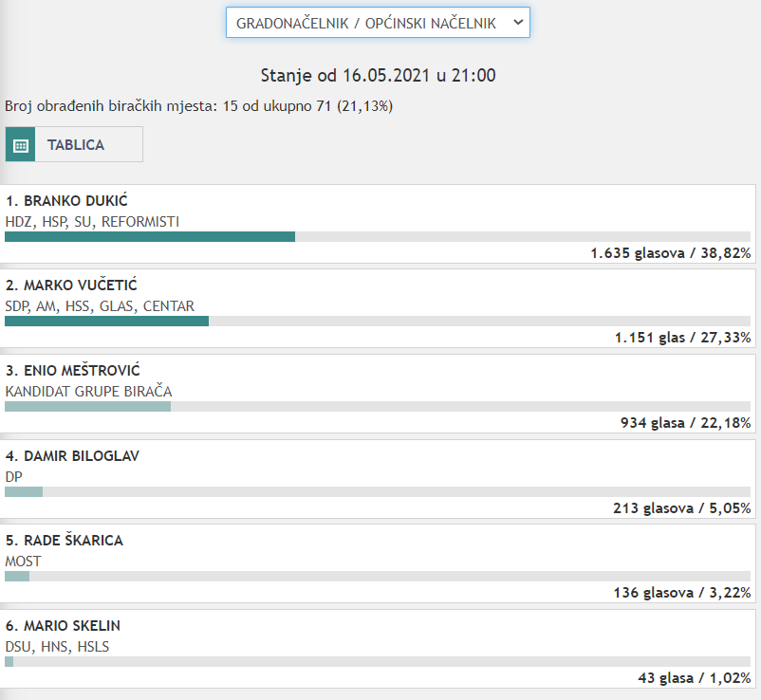Select candidate name Branko Dukić

(66, 201)
